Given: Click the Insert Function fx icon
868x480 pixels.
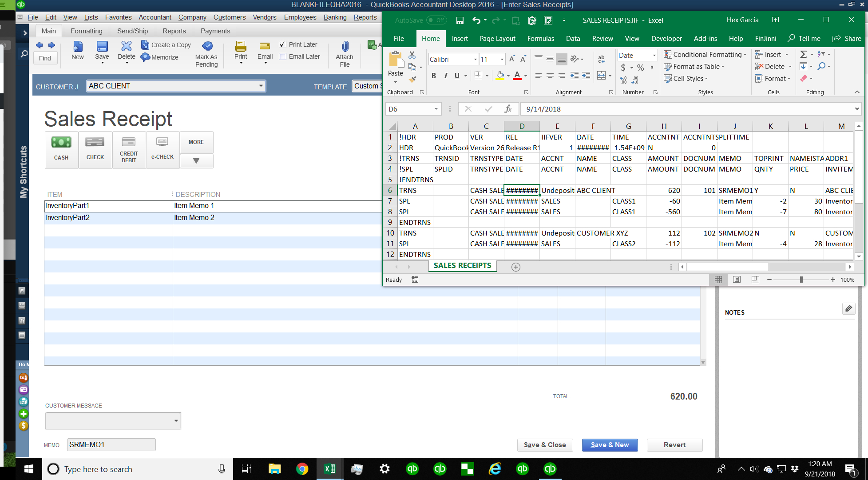Looking at the screenshot, I should 508,109.
